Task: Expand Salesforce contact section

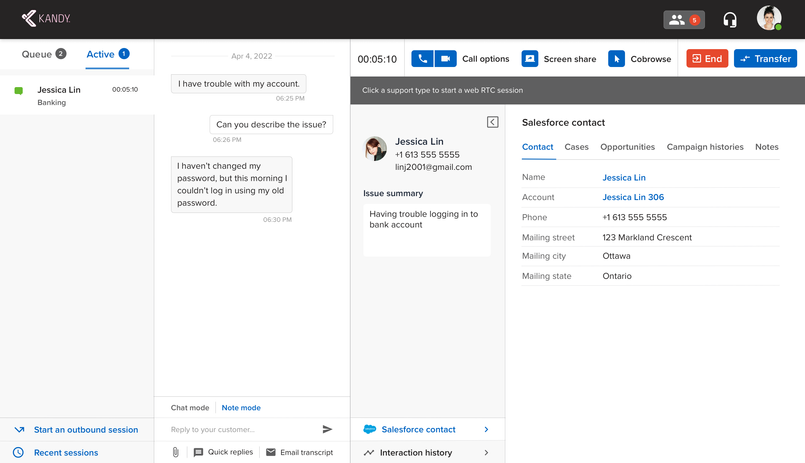Action: point(427,429)
